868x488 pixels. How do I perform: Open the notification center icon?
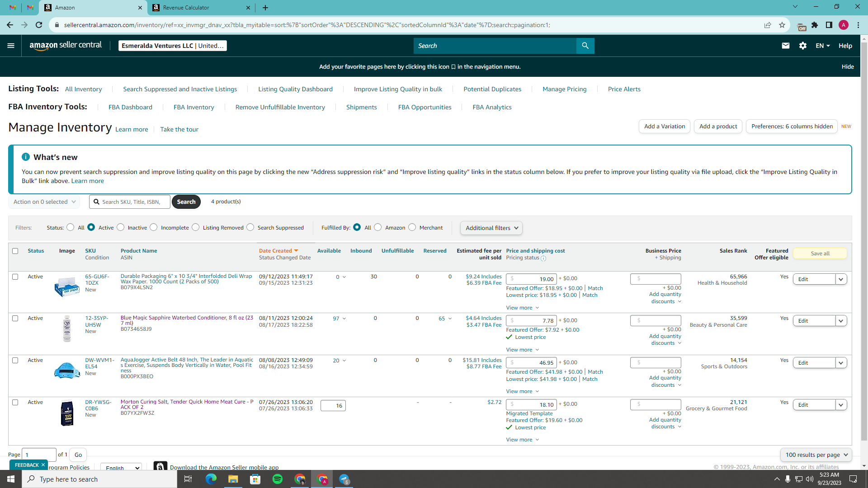tap(853, 479)
